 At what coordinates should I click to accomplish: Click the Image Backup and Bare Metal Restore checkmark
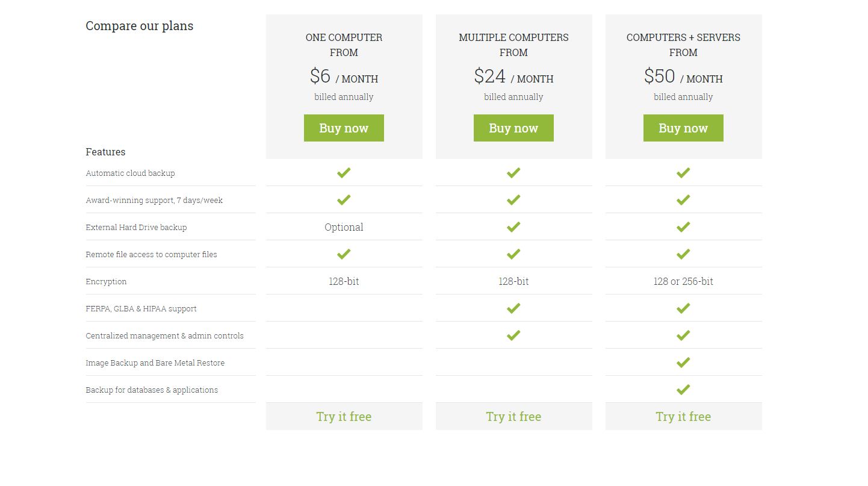click(x=683, y=362)
